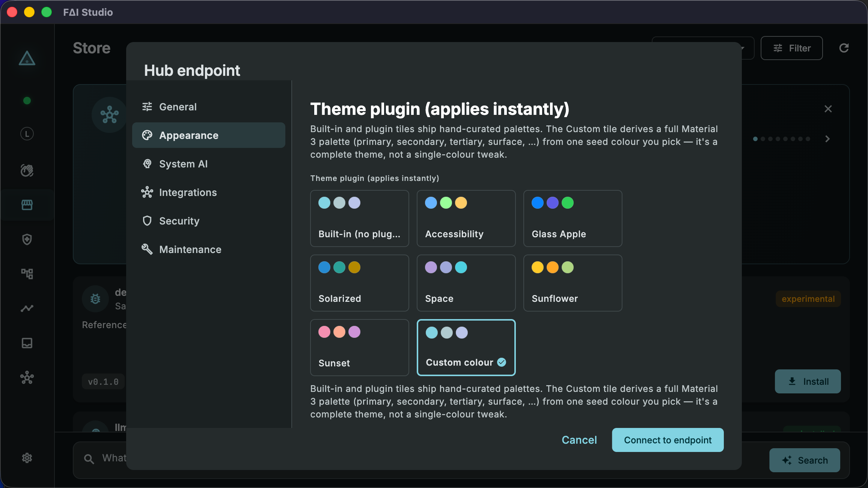Click the shield icon in left sidebar

(27, 239)
